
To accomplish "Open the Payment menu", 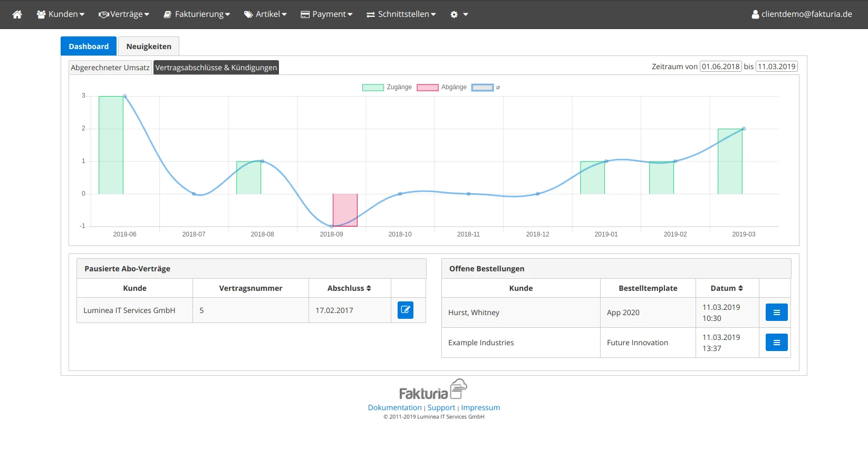I will 326,14.
